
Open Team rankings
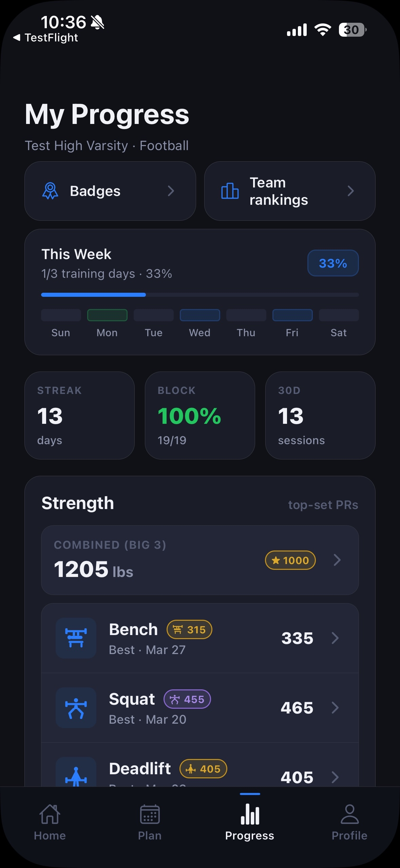pos(290,191)
